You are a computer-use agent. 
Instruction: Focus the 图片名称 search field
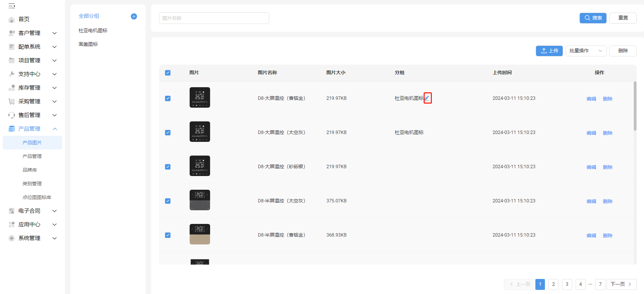(x=214, y=18)
